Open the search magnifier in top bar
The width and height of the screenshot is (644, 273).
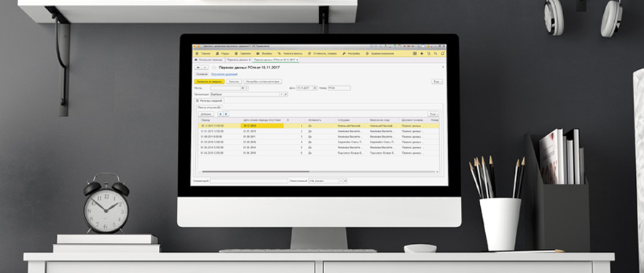[x=436, y=53]
